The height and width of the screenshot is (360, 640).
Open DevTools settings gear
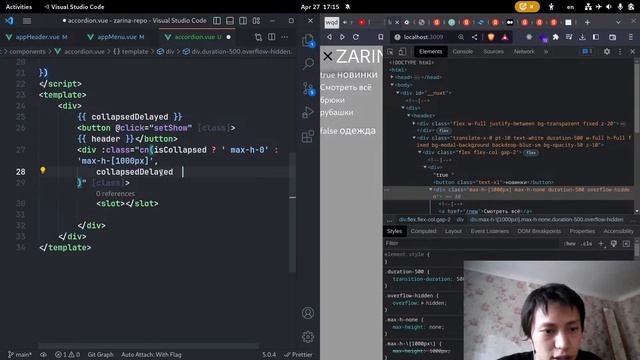tap(607, 51)
